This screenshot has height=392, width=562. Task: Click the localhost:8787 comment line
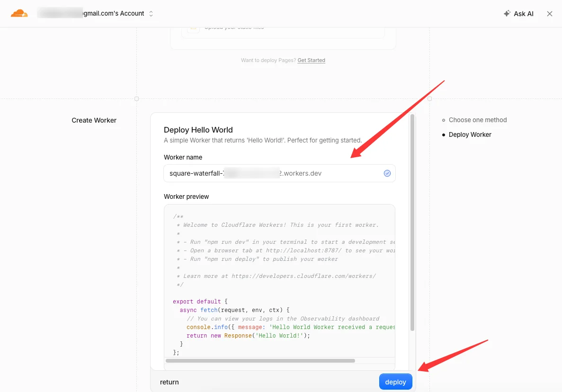(285, 250)
